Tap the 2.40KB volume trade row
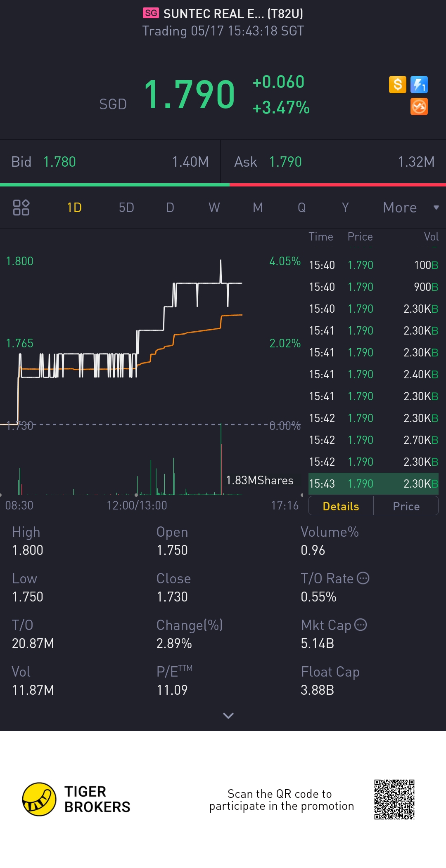Viewport: 446px width, 868px height. click(373, 374)
